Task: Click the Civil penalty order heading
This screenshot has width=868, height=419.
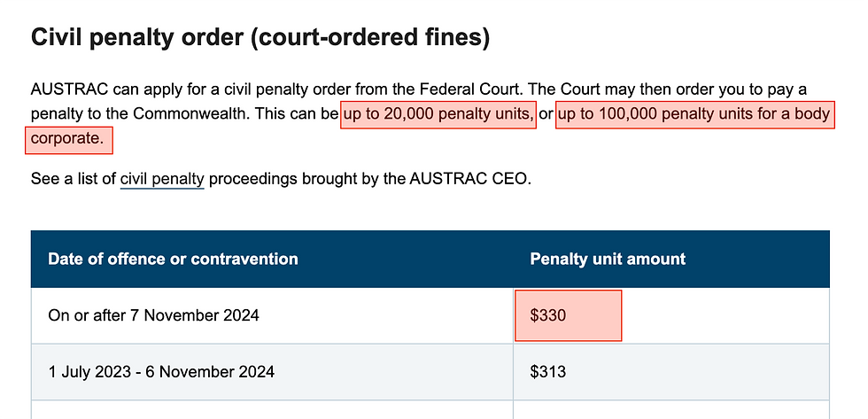Action: click(x=260, y=37)
